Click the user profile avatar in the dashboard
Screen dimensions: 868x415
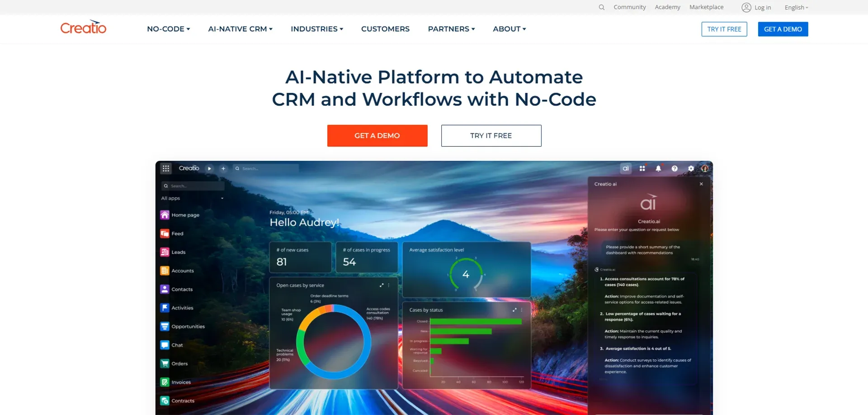705,168
